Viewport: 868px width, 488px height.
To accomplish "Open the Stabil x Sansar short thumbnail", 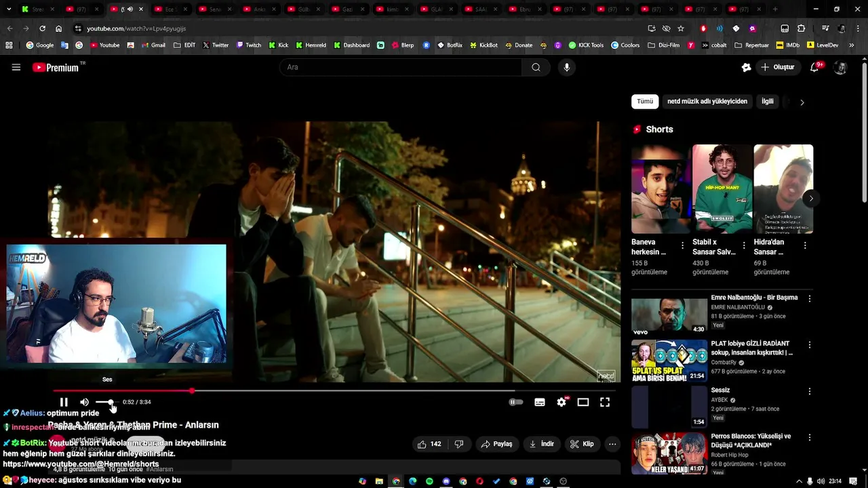I will point(722,189).
